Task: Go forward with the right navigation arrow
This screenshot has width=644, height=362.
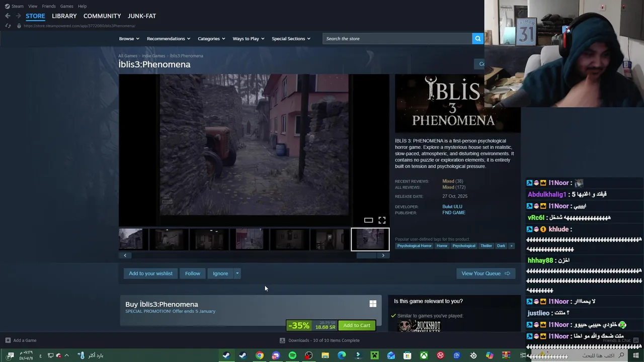Action: point(18,16)
